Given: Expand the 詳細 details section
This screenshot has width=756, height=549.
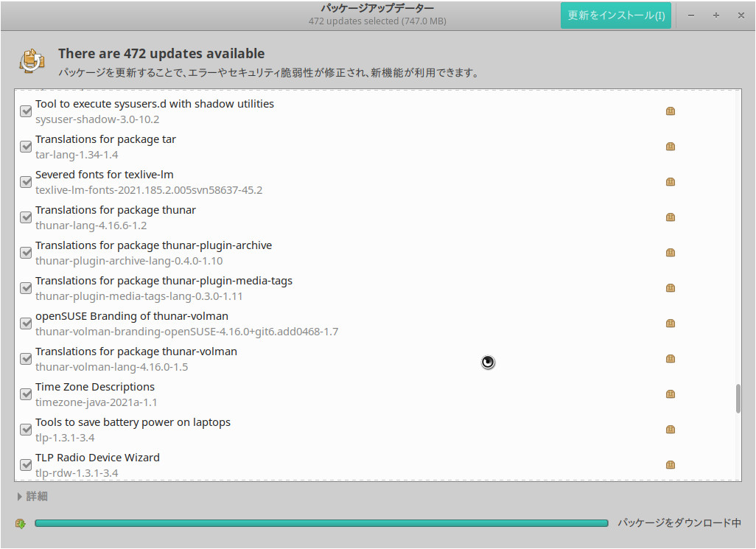Looking at the screenshot, I should click(32, 497).
